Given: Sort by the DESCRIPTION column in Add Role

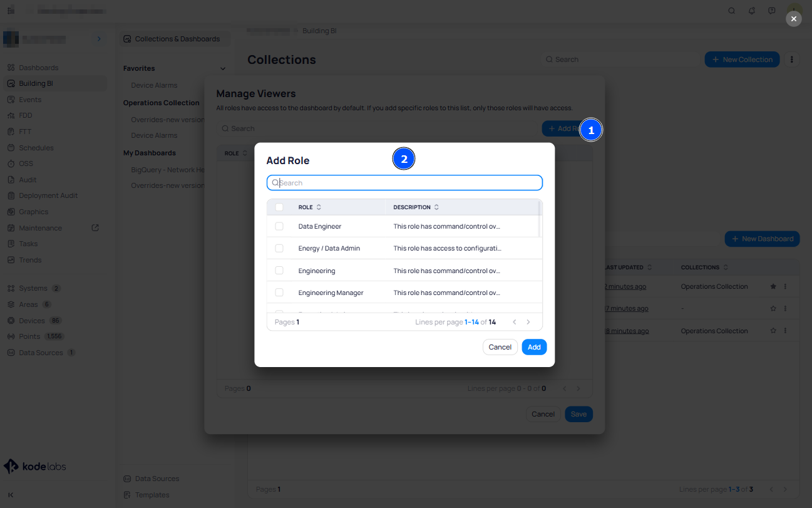Looking at the screenshot, I should click(436, 207).
